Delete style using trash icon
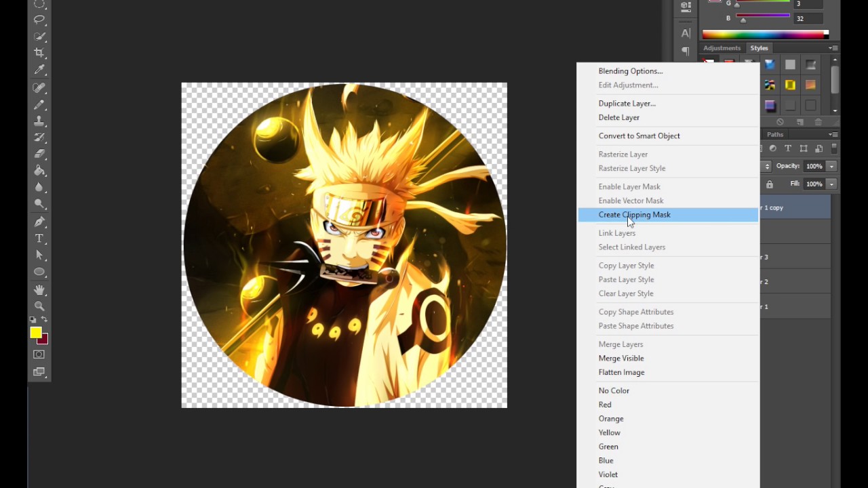The width and height of the screenshot is (868, 488). click(x=818, y=122)
